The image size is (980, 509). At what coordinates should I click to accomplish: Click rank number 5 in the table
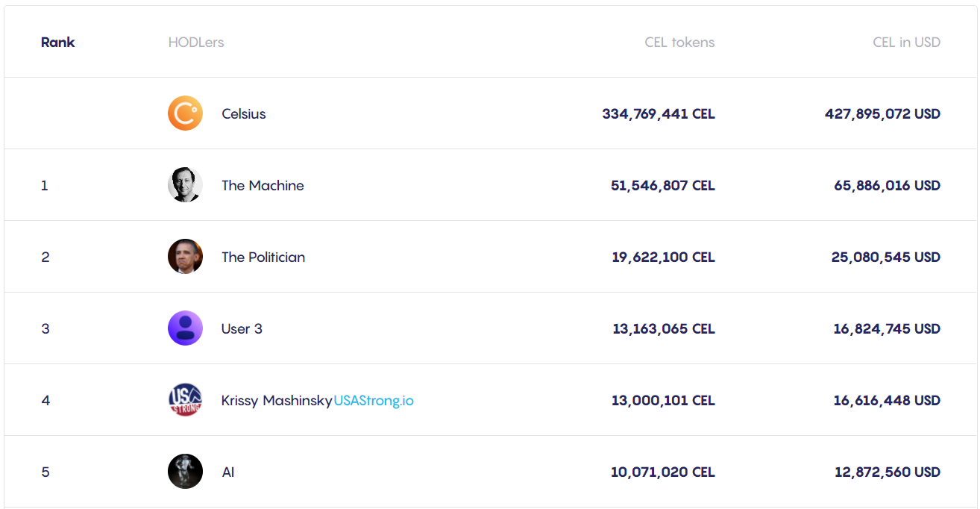45,472
